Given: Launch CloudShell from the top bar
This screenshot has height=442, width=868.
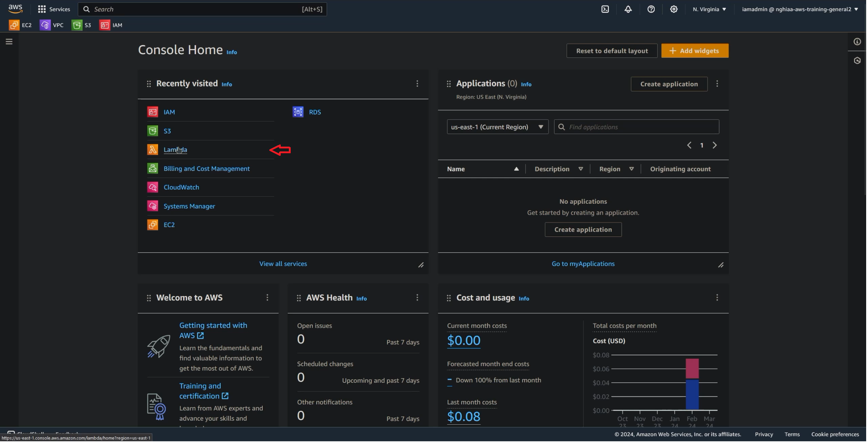Looking at the screenshot, I should click(x=605, y=9).
